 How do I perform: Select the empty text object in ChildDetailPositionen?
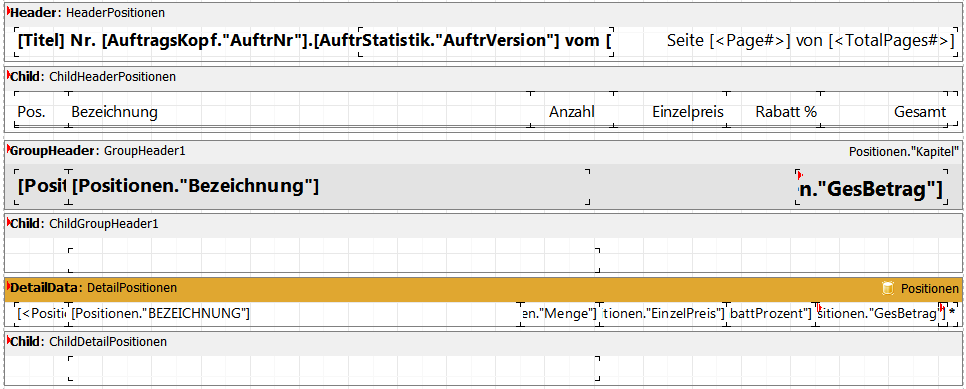[333, 368]
